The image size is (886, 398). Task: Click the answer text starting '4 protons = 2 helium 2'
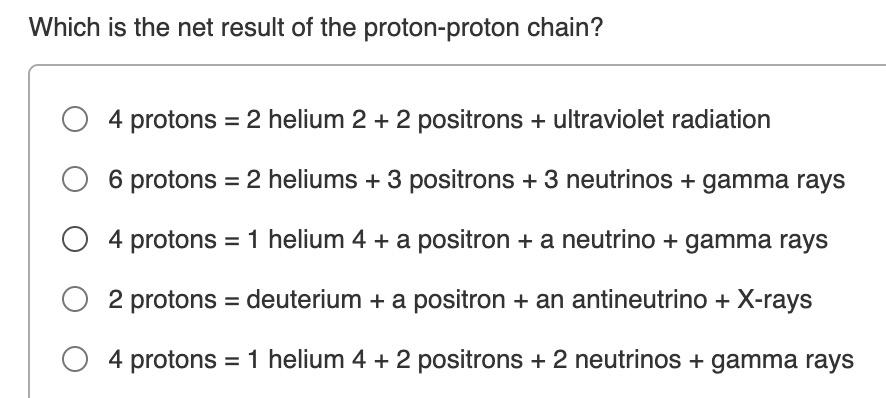[x=440, y=120]
